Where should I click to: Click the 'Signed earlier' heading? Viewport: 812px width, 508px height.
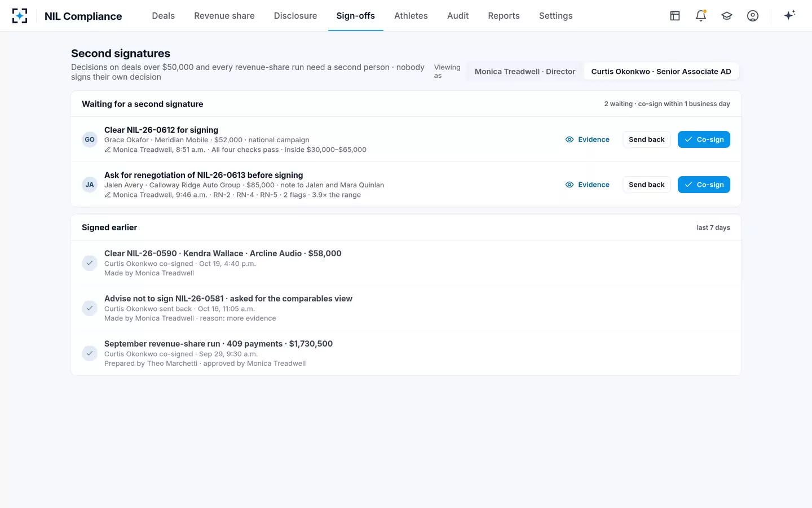[x=109, y=227]
